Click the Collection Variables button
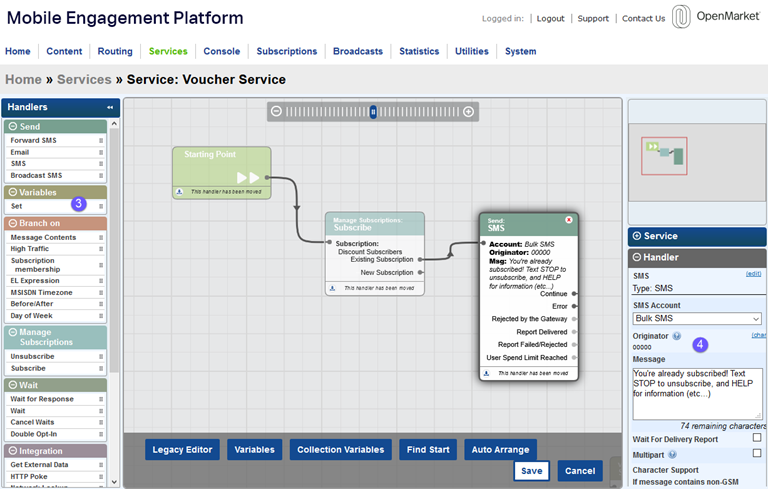 coord(341,450)
